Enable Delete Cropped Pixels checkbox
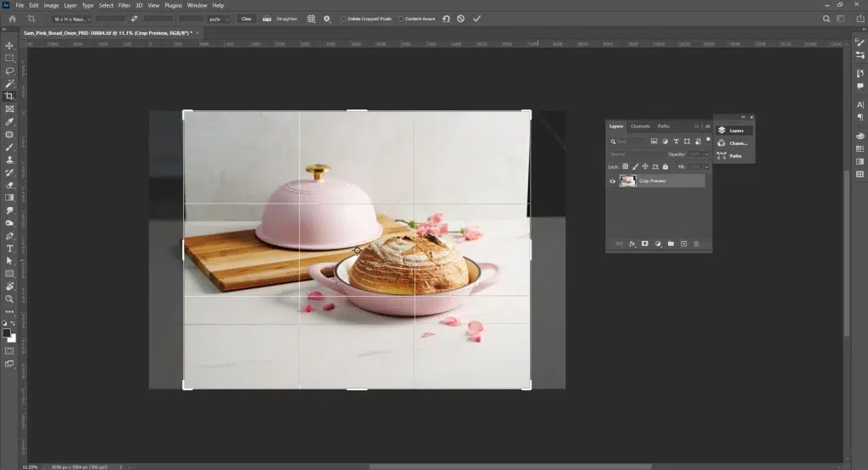868x470 pixels. [x=343, y=19]
